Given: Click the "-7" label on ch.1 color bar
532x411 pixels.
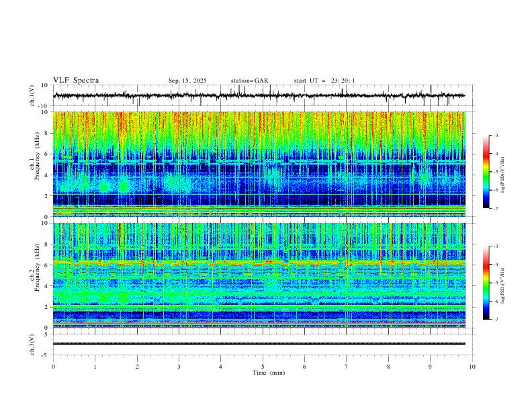Looking at the screenshot, I should pyautogui.click(x=496, y=208).
